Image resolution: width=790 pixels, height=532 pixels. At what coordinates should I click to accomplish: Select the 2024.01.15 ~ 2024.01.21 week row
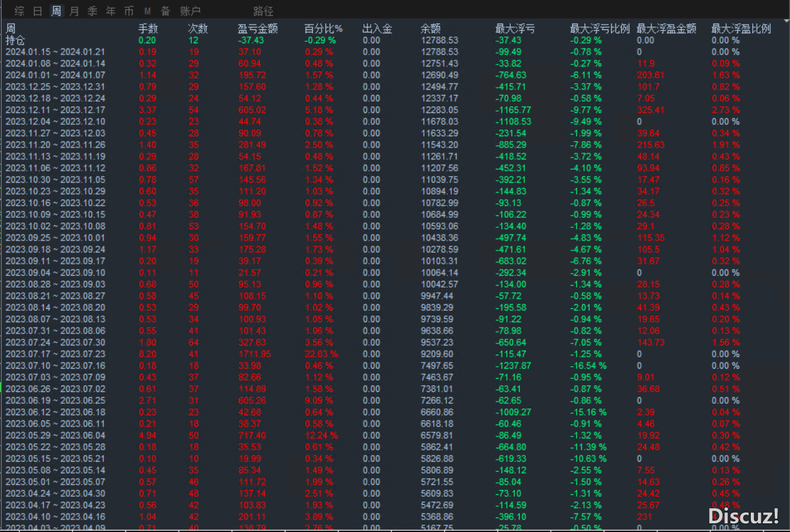click(x=55, y=52)
